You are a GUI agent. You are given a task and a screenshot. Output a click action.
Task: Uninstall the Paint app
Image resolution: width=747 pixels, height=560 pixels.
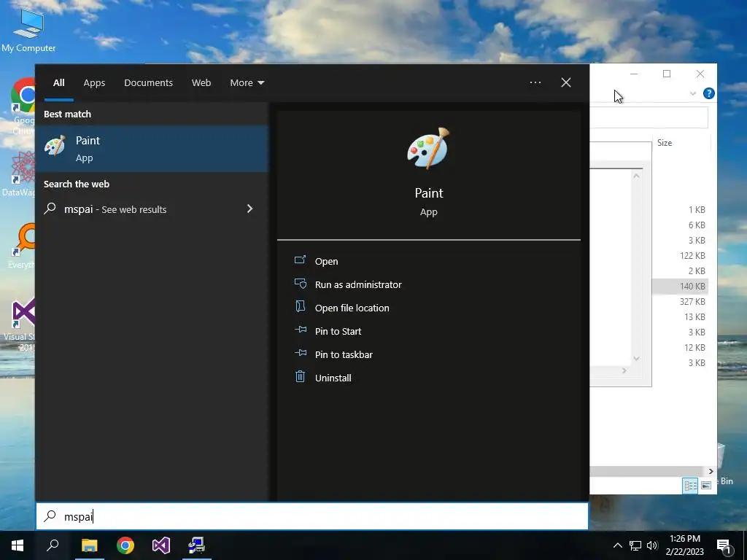(x=333, y=378)
